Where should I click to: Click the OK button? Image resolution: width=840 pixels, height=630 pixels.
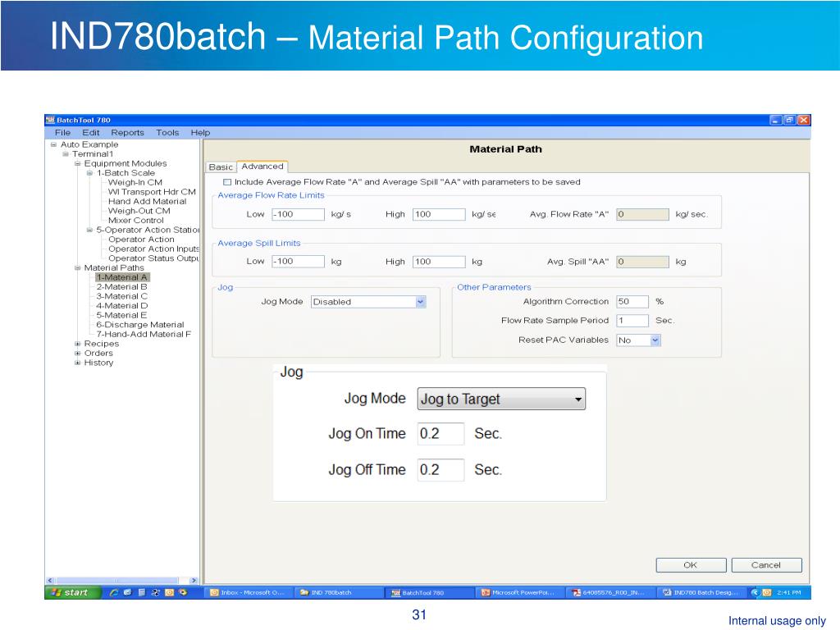[691, 565]
